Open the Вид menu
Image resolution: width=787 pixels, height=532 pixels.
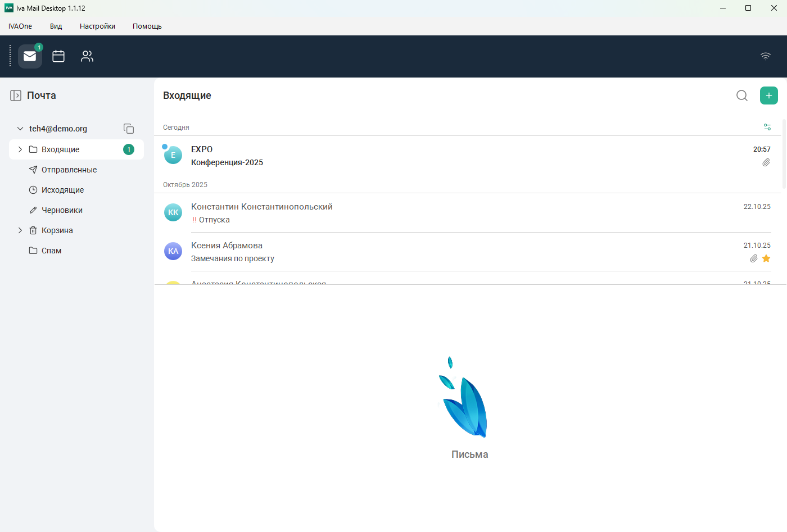coord(56,26)
